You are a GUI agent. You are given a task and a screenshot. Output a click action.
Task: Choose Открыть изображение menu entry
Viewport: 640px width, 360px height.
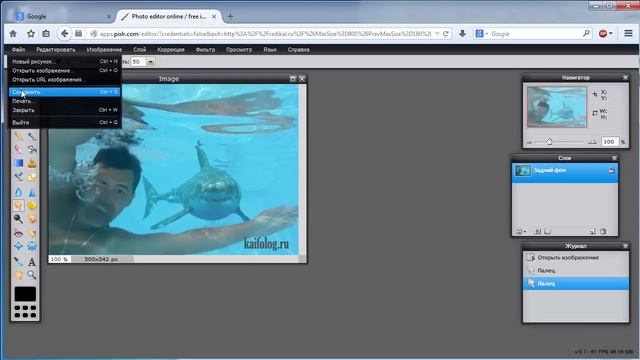click(64, 71)
